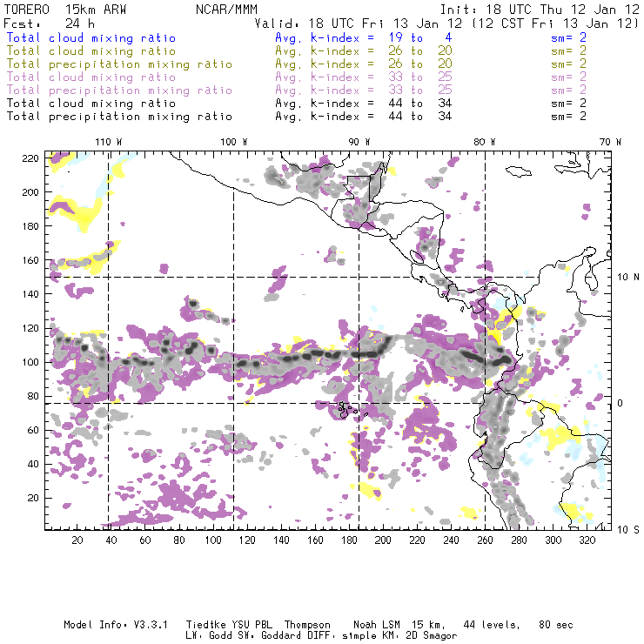This screenshot has width=644, height=644.
Task: Click the '110 W' longitude label
Action: 109,142
